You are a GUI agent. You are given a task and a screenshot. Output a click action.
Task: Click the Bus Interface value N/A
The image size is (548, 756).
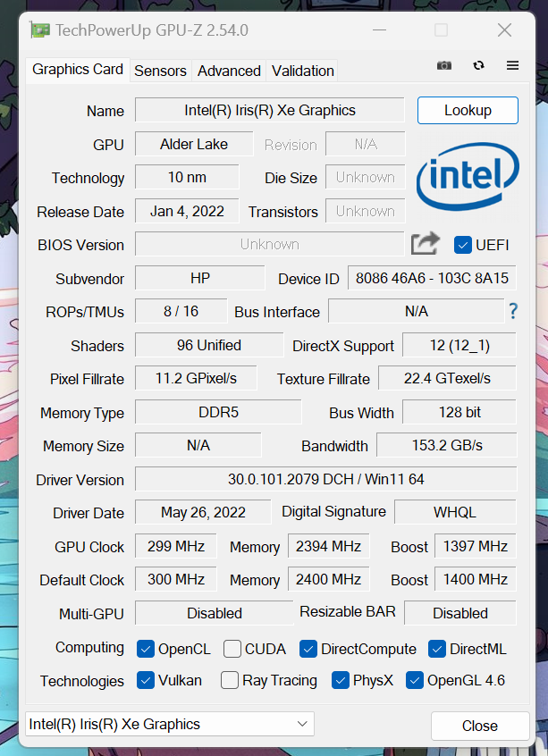[417, 311]
